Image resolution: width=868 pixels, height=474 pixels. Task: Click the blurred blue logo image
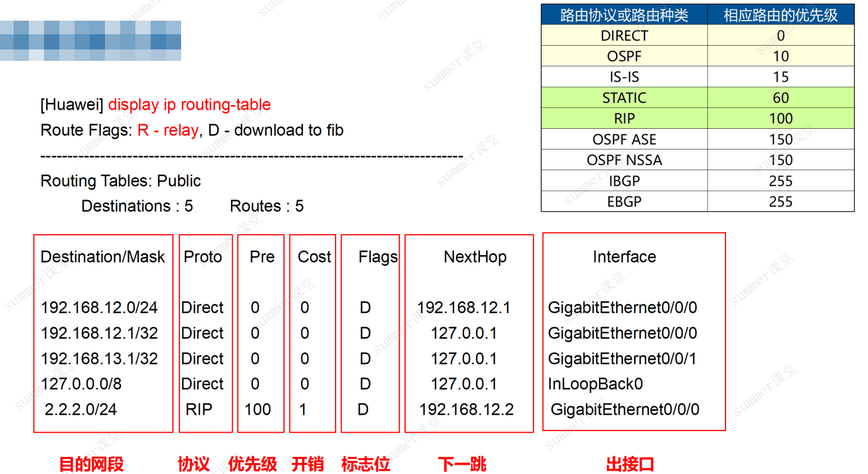coord(90,41)
